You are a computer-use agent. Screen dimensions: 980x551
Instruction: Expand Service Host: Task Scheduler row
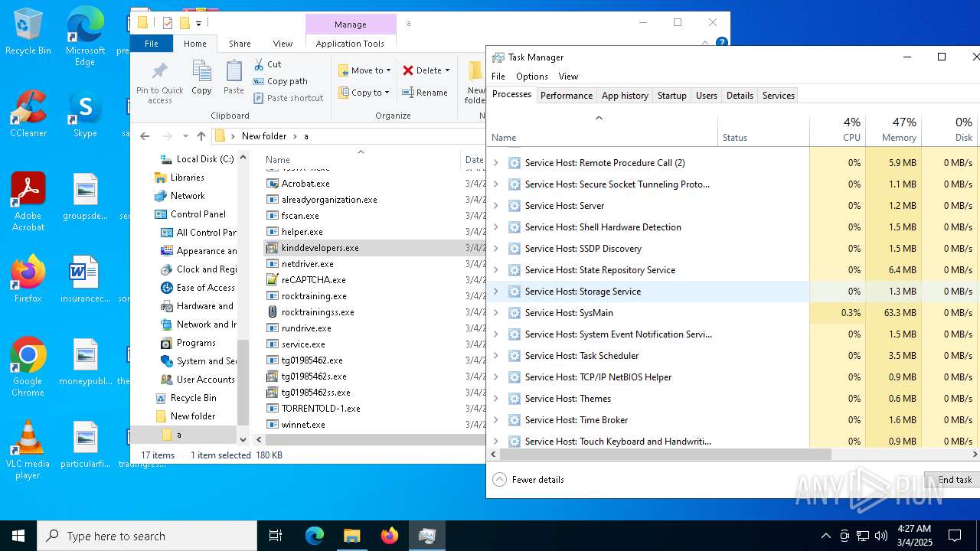pos(495,356)
